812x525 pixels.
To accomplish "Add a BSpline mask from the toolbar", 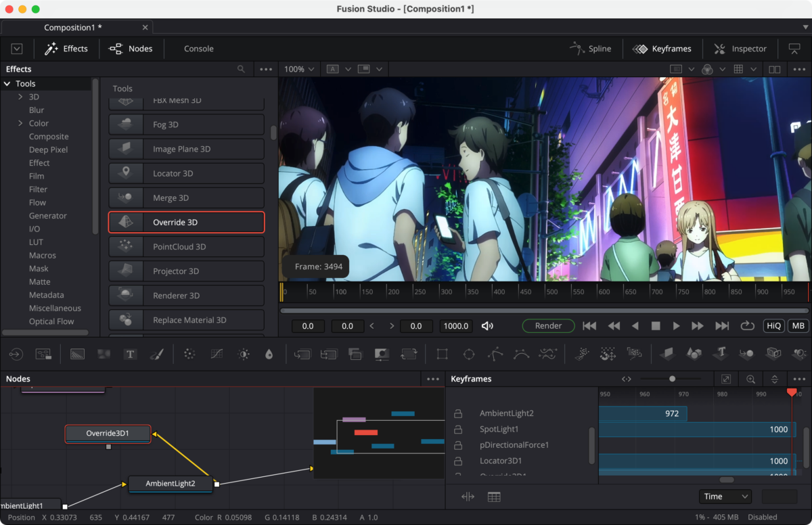I will 521,354.
